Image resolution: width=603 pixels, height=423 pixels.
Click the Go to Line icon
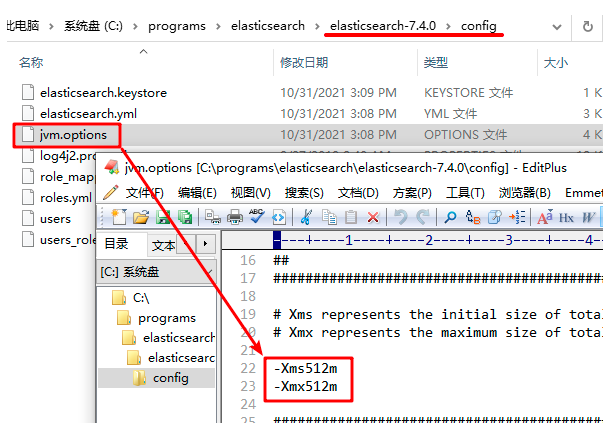click(x=517, y=218)
